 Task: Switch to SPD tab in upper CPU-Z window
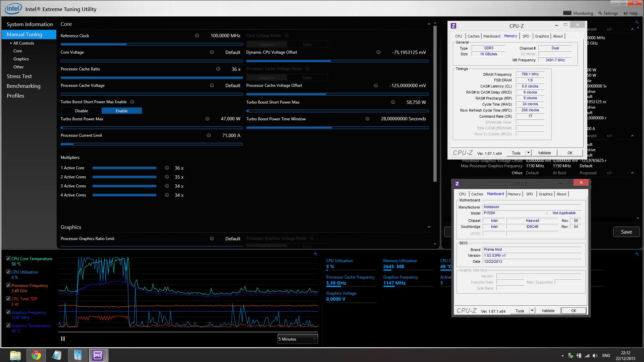526,36
